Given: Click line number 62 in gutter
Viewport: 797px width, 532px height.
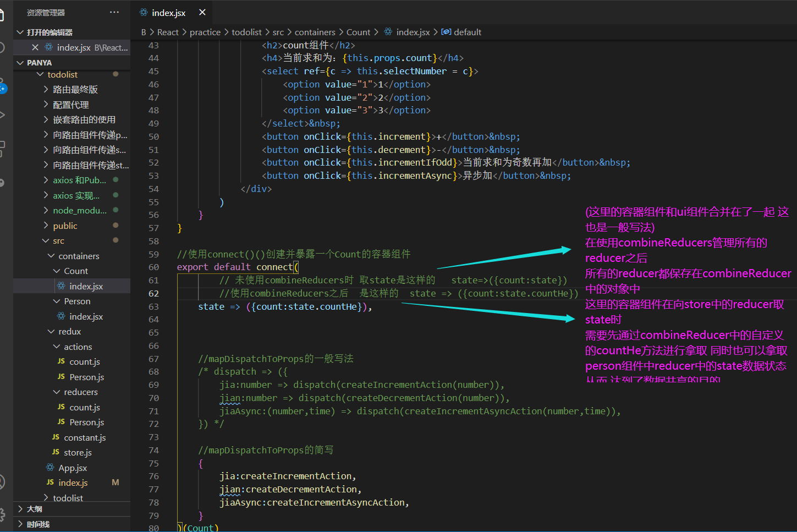Looking at the screenshot, I should pos(153,293).
